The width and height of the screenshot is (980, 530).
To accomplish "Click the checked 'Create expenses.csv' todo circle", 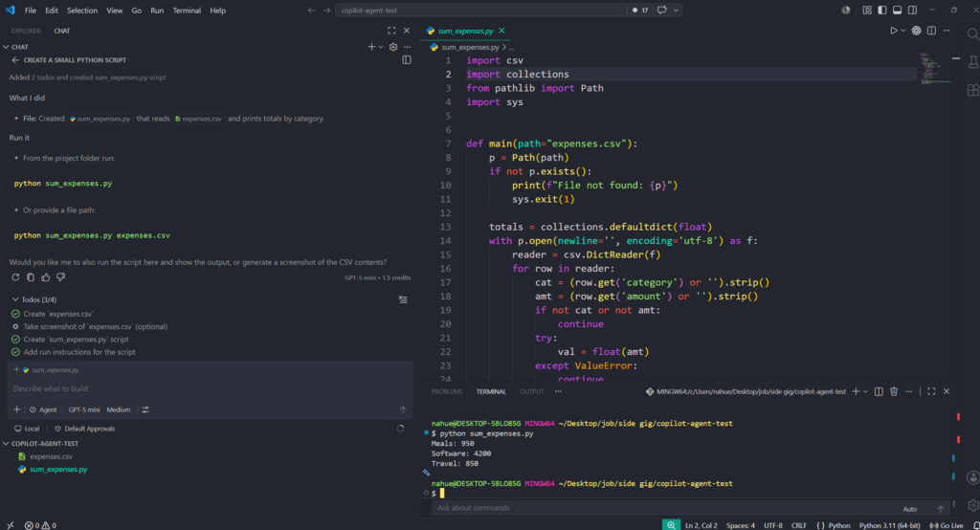I will pyautogui.click(x=15, y=314).
